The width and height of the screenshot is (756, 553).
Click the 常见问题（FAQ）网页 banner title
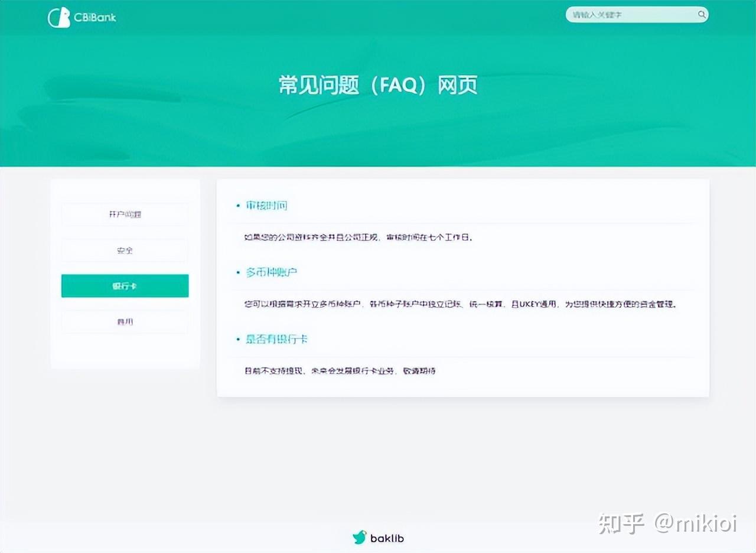click(377, 85)
